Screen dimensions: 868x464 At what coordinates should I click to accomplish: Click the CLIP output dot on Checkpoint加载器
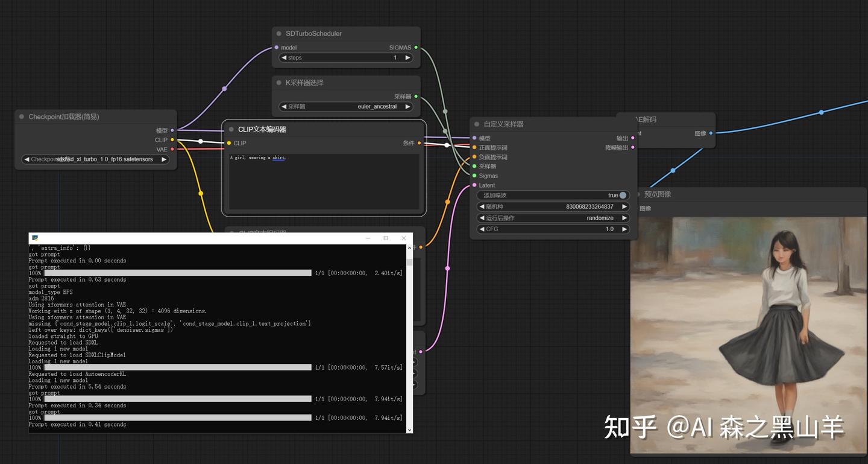coord(172,139)
